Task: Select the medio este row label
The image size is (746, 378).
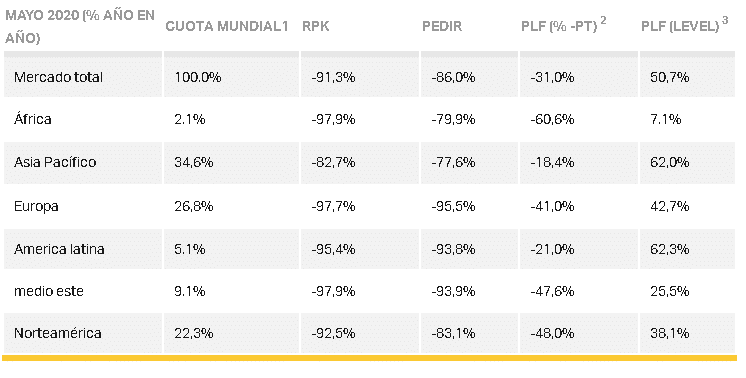Action: [x=49, y=291]
